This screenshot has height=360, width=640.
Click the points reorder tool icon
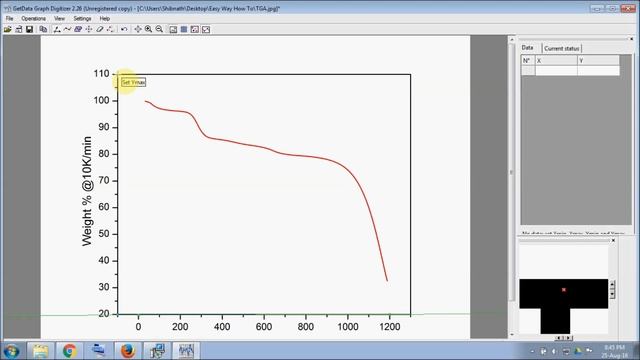110,29
